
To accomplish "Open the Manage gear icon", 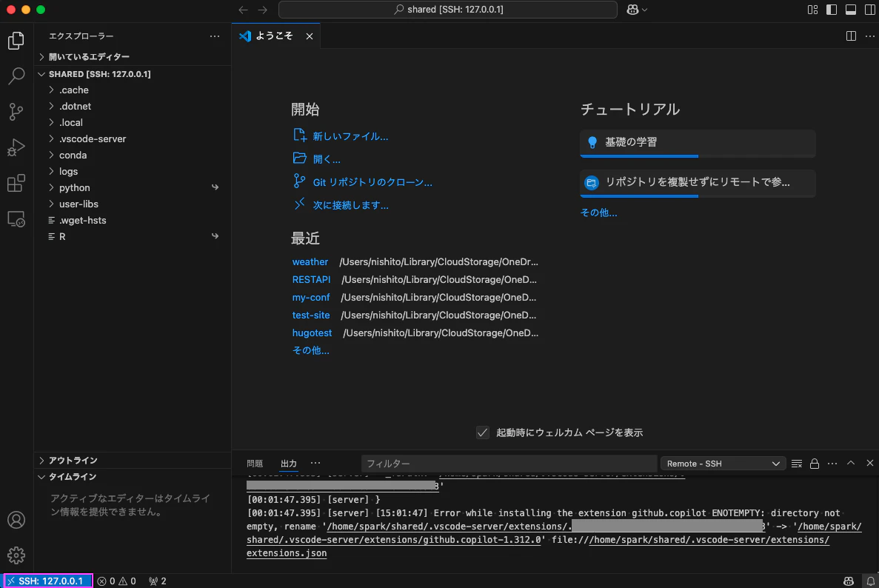I will coord(16,555).
